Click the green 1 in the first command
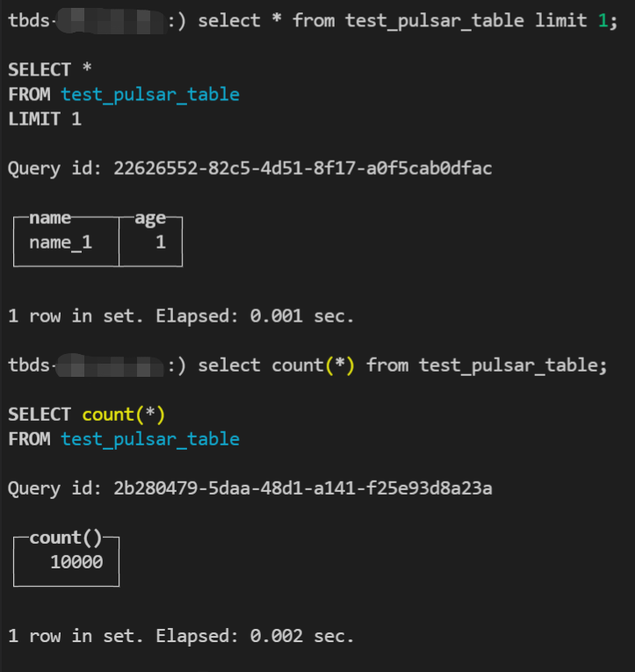This screenshot has width=635, height=672. point(603,20)
